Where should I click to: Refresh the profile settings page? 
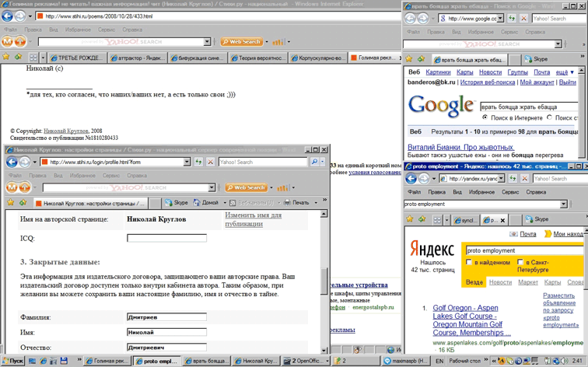pos(198,162)
